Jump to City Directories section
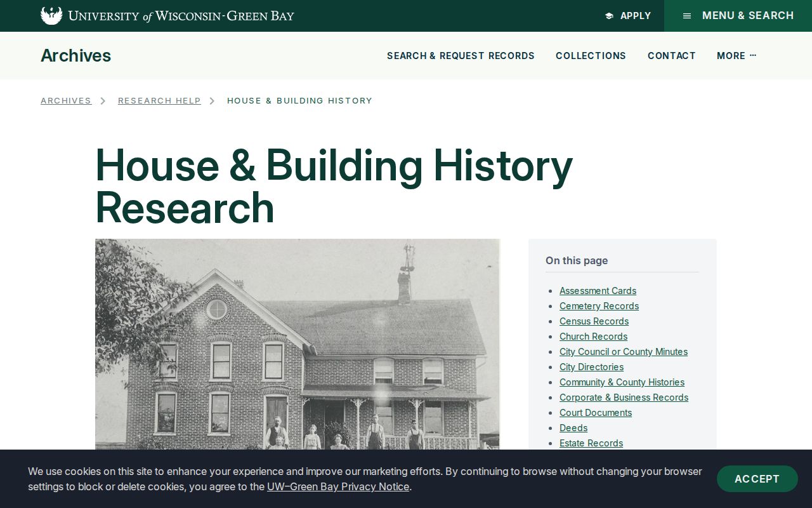The width and height of the screenshot is (812, 508). (x=591, y=367)
